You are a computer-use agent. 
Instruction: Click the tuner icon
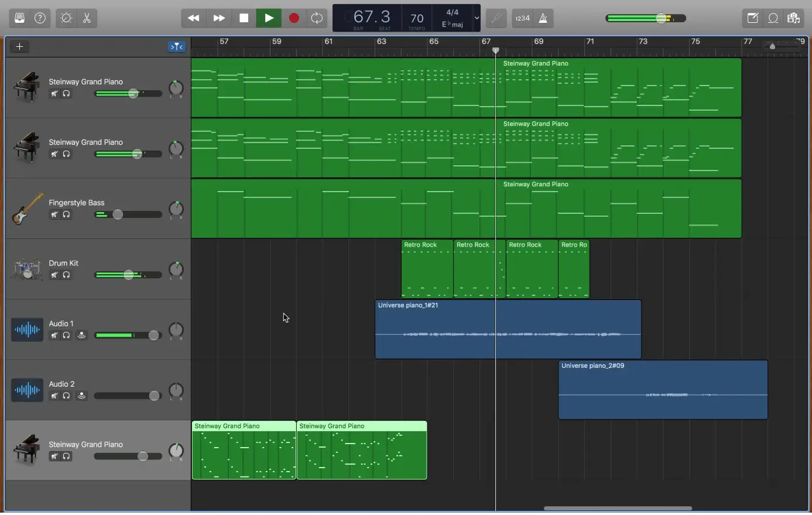496,18
